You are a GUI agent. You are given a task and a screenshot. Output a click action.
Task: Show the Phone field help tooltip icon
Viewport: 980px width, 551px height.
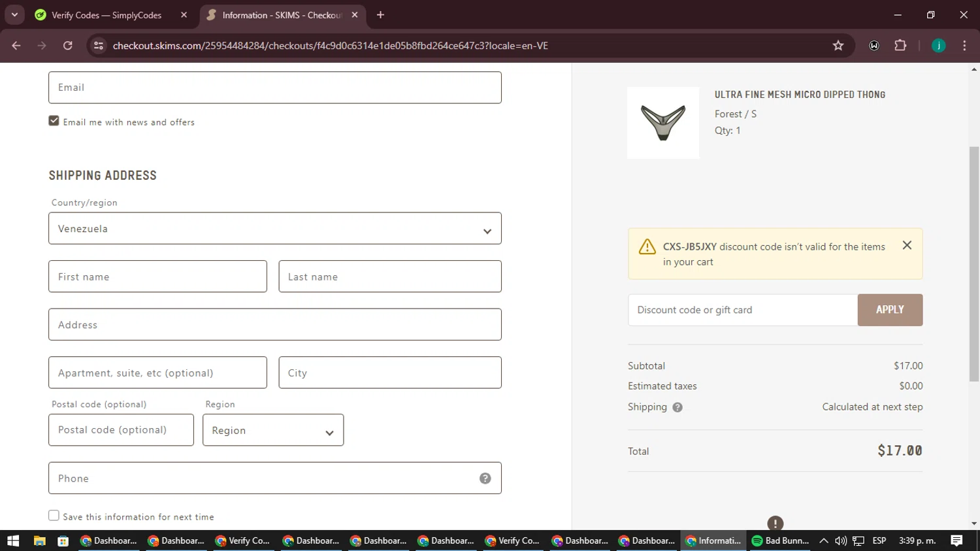click(485, 478)
